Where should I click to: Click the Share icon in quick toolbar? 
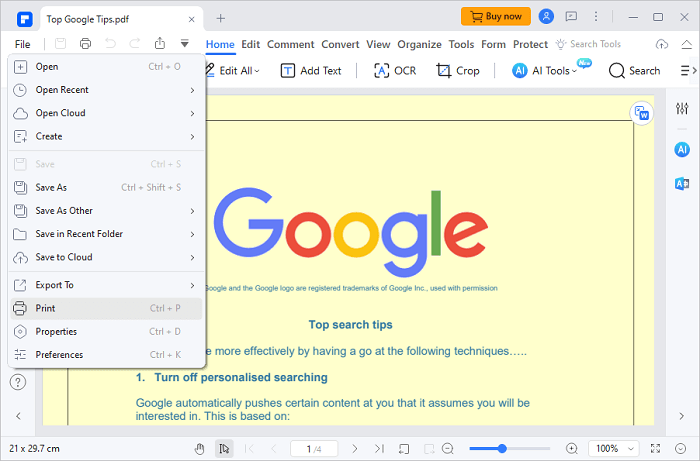[159, 44]
